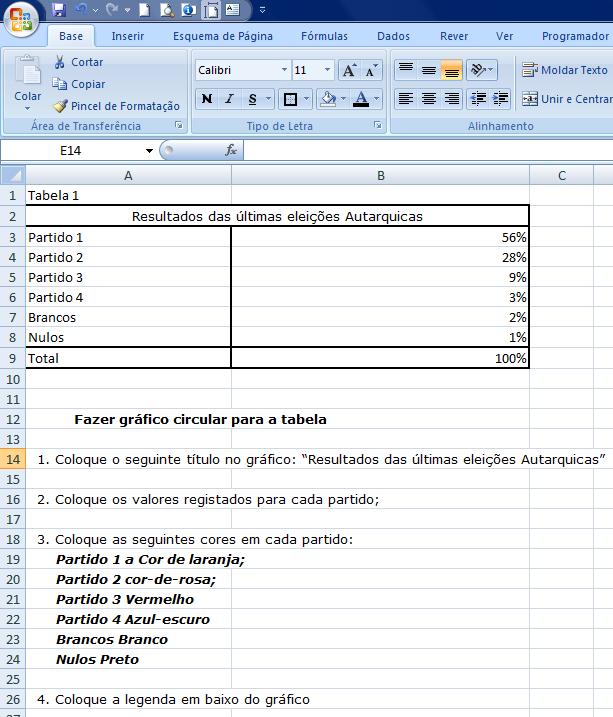This screenshot has height=717, width=613.
Task: Click the insert function fx icon
Action: [231, 151]
